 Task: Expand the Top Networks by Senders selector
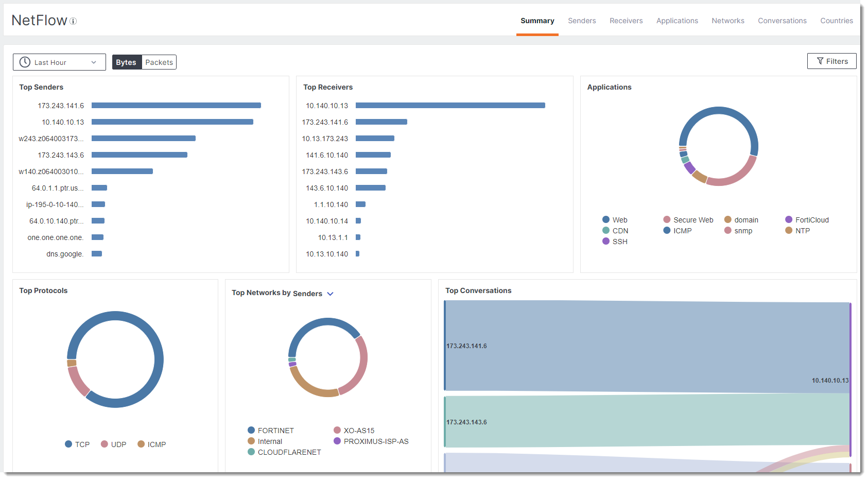(330, 294)
